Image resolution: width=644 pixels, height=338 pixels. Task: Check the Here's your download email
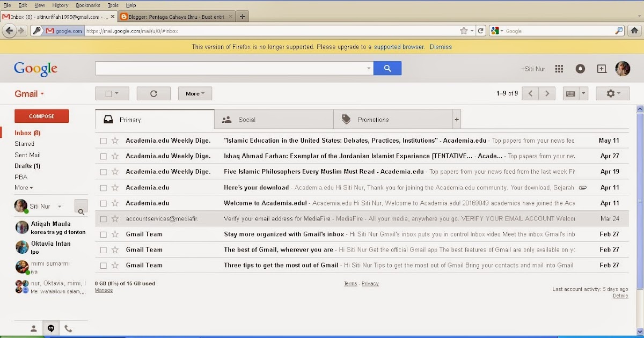click(104, 188)
